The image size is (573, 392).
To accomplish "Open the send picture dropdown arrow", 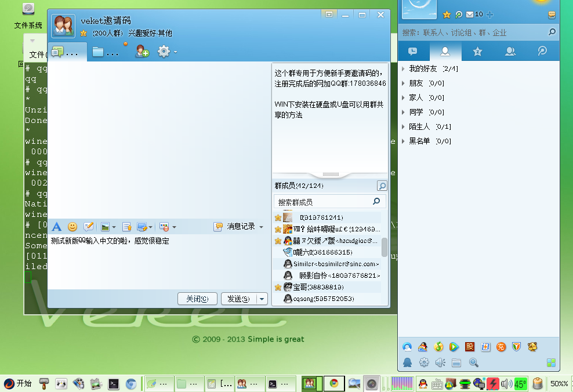I will (x=114, y=227).
